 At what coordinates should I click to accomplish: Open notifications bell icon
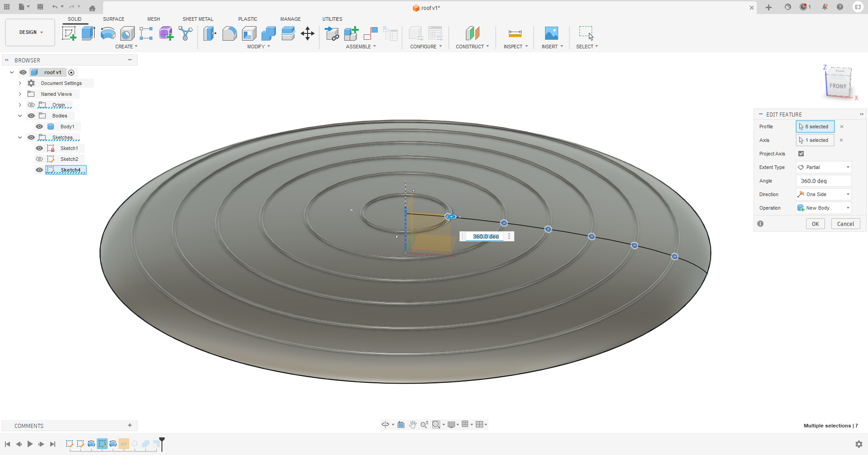coord(825,7)
